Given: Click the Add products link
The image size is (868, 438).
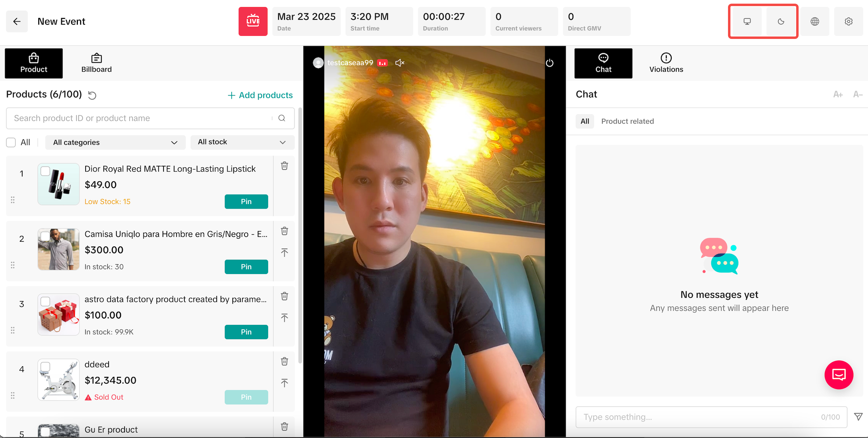Looking at the screenshot, I should (260, 95).
